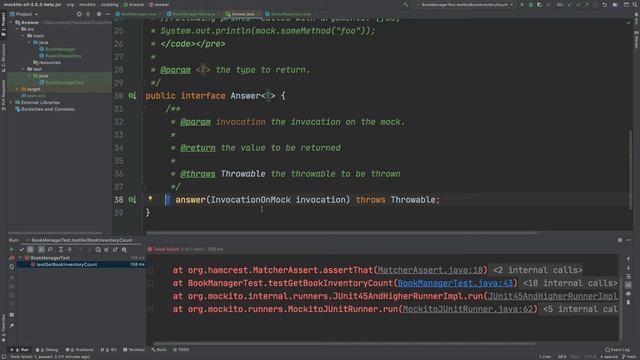Click the yellow lightbulb intention icon
Viewport: 640px width, 360px height.
tap(150, 199)
